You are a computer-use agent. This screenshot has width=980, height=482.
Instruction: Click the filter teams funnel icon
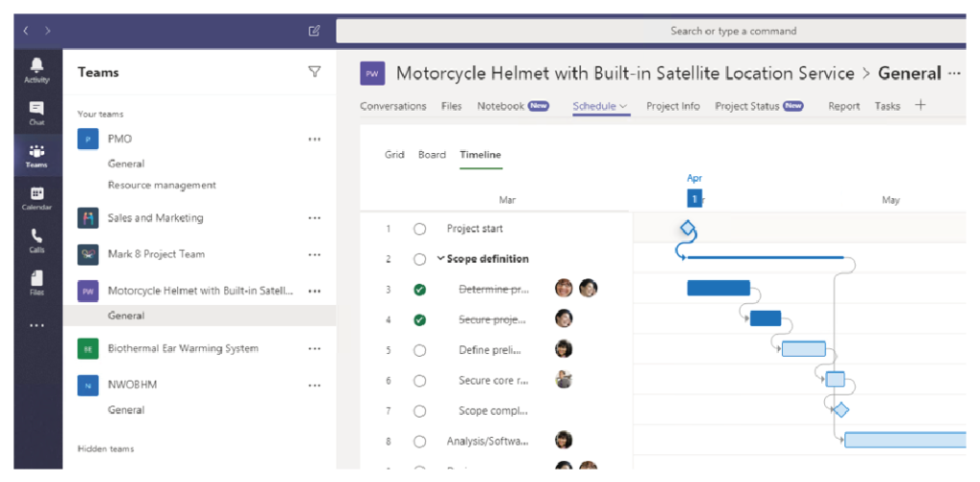pos(314,72)
